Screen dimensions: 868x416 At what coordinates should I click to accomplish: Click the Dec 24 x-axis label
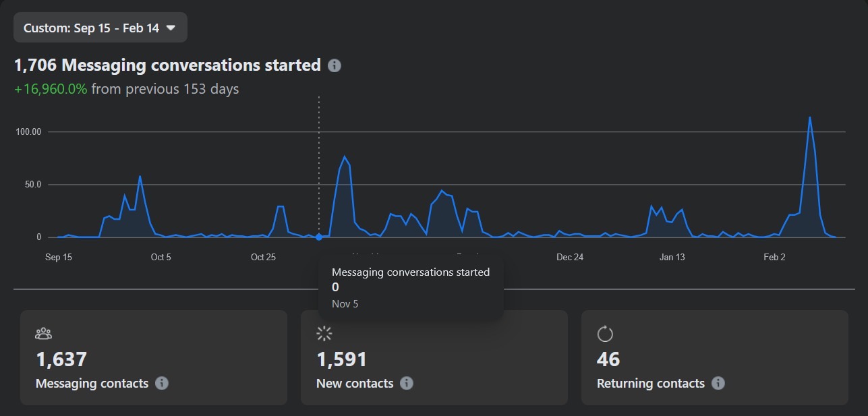coord(570,257)
